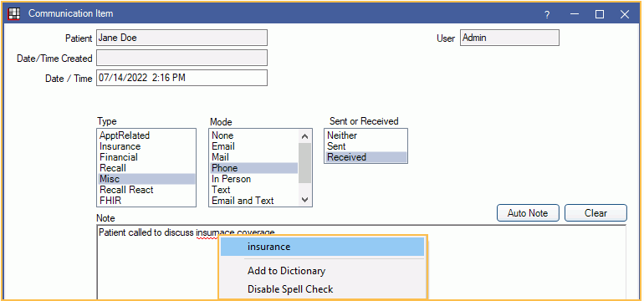Screen dimensions: 644x301
Task: Edit the Date / Time field value
Action: point(181,78)
